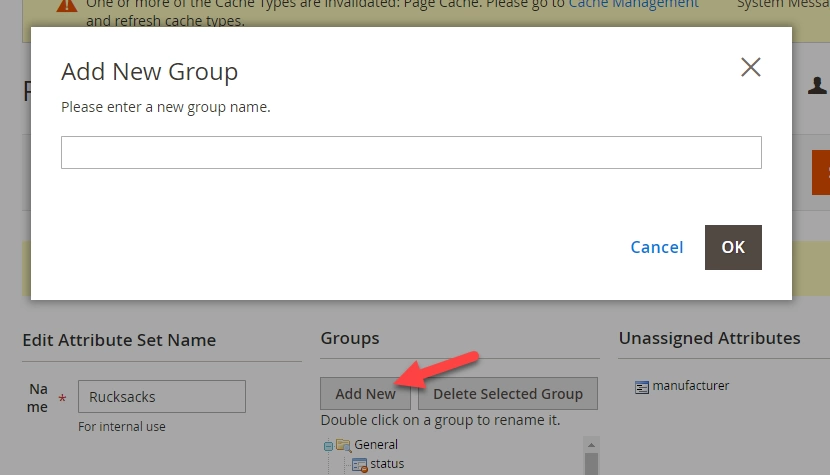Select the status attribute icon

[x=359, y=465]
